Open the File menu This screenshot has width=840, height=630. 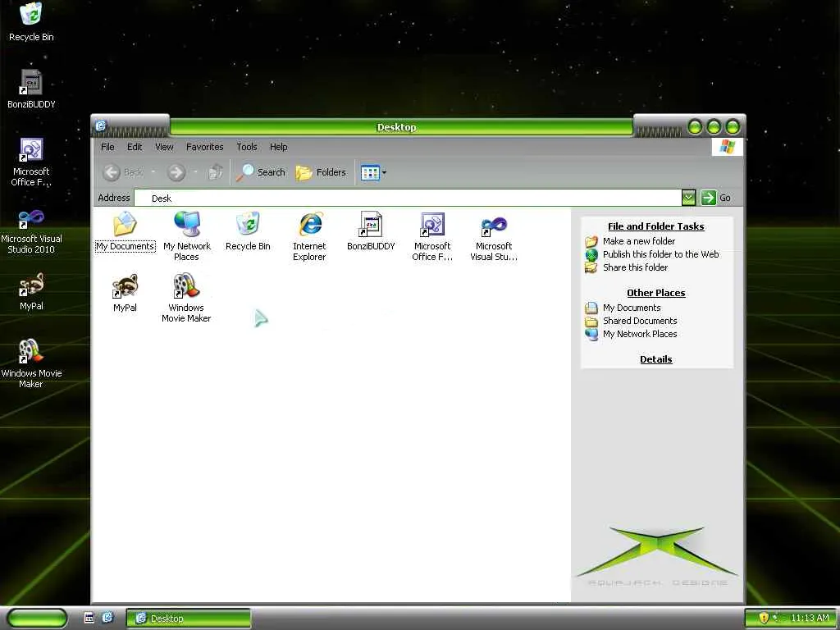pyautogui.click(x=107, y=147)
